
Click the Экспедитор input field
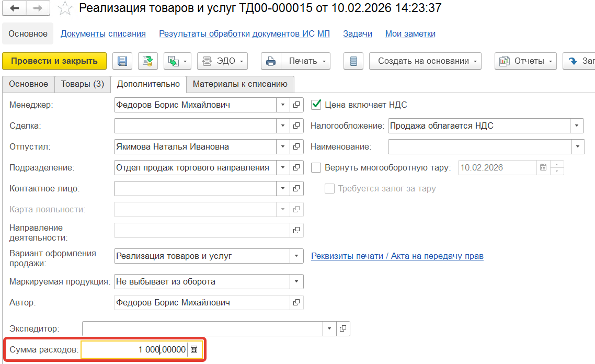pyautogui.click(x=203, y=329)
